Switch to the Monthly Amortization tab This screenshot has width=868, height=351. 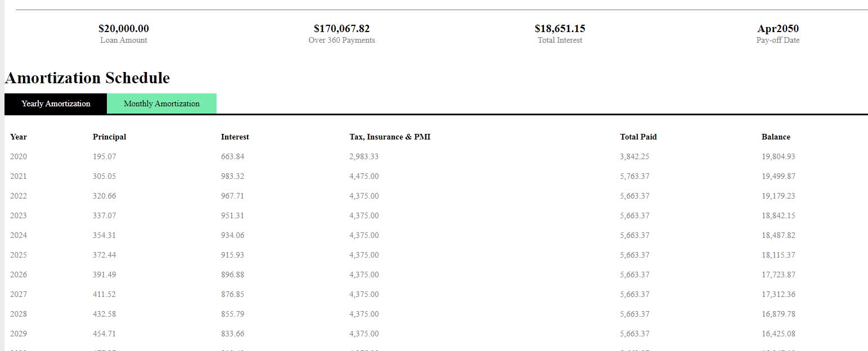[x=161, y=103]
